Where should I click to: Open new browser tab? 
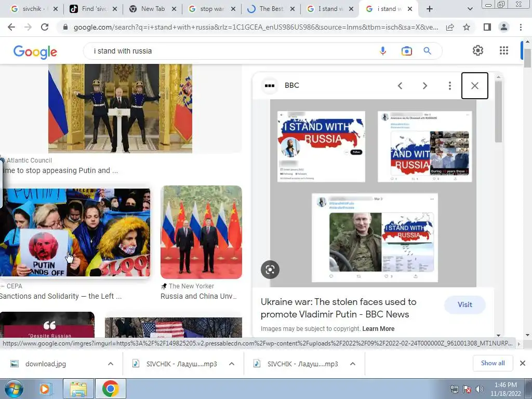430,9
